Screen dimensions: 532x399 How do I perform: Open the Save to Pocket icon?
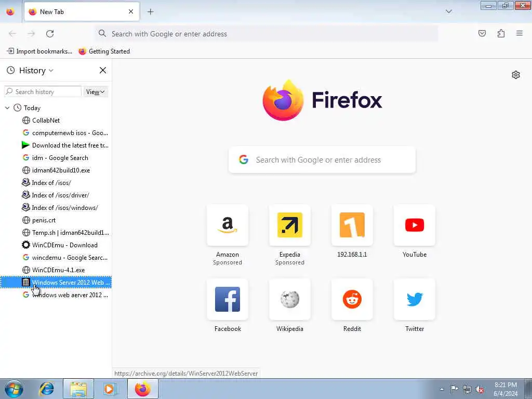(482, 33)
